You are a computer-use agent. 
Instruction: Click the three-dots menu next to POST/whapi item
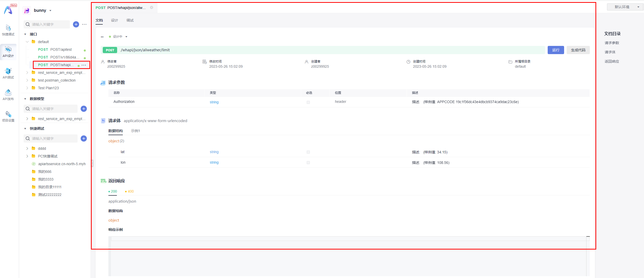84,65
